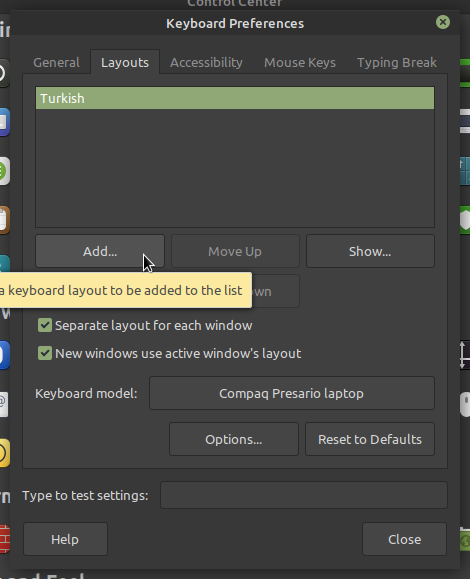470x579 pixels.
Task: Select the Mouse Keys tab
Action: [x=300, y=62]
